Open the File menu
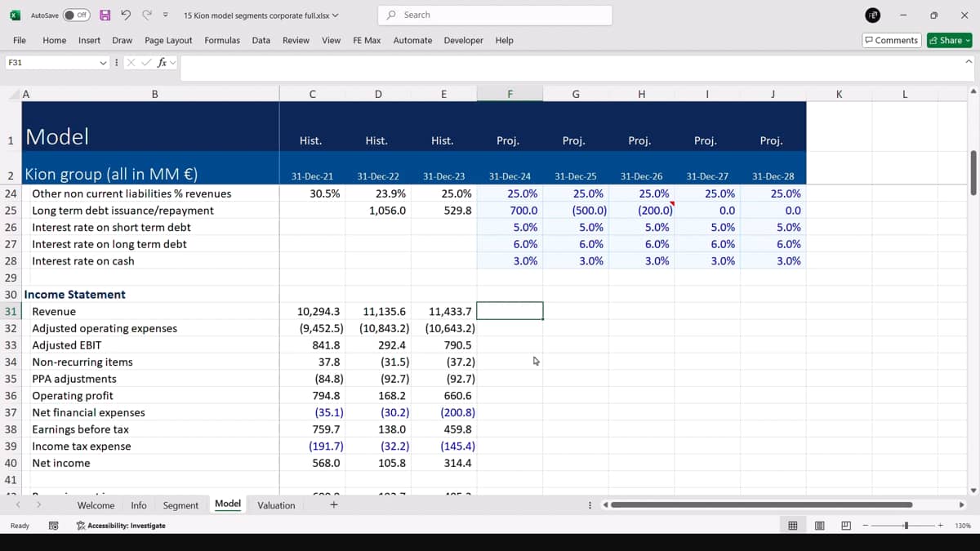The width and height of the screenshot is (980, 551). pyautogui.click(x=20, y=40)
